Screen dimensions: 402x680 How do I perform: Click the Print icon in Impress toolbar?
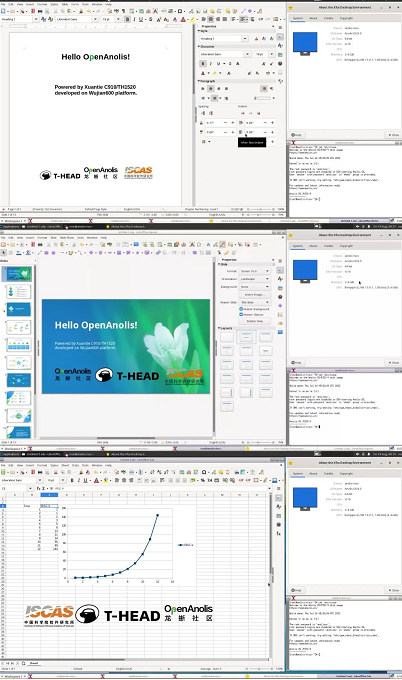(41, 245)
